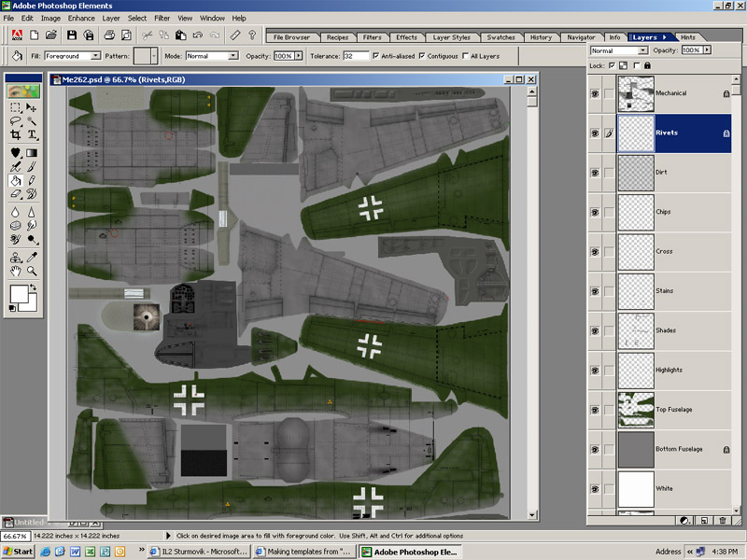
Task: Click the Help question mark icon
Action: 252,35
